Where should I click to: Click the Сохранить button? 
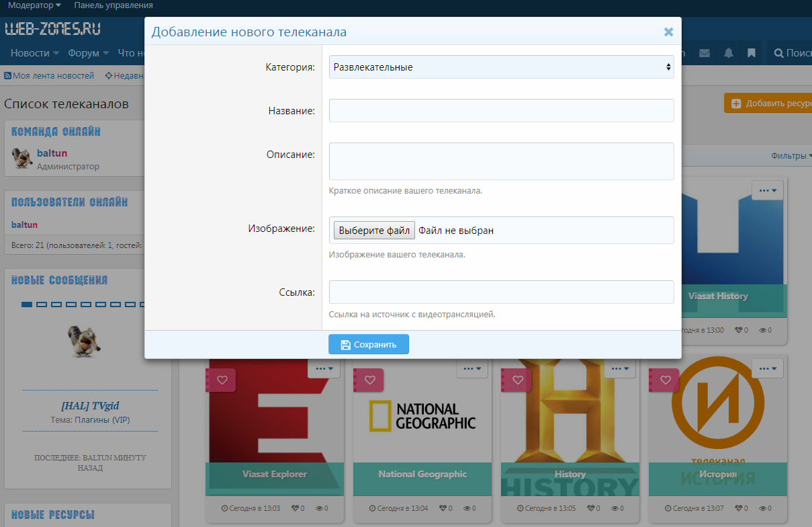tap(369, 344)
